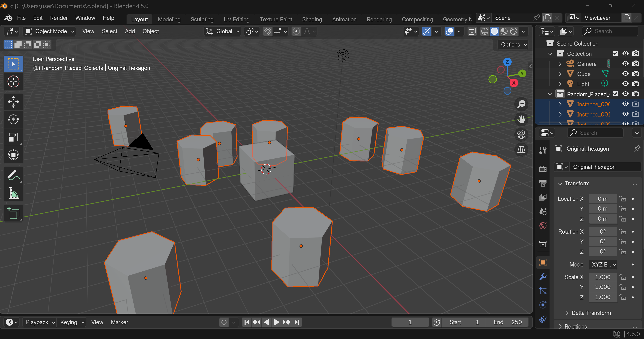Switch to the Modeling workspace tab

point(169,19)
